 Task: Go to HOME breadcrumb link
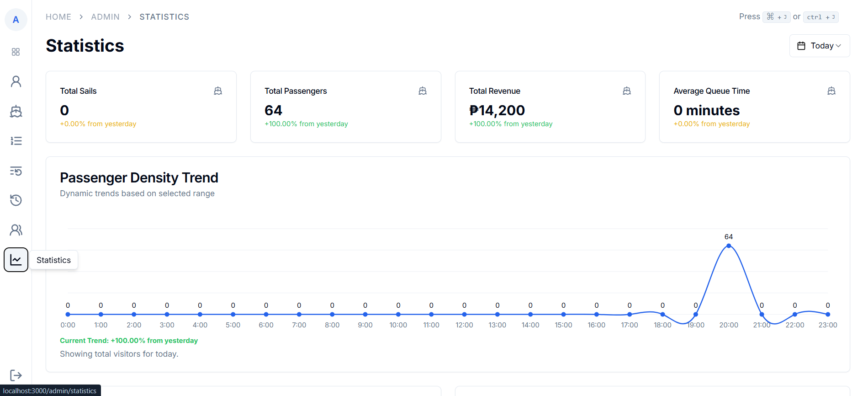(58, 17)
